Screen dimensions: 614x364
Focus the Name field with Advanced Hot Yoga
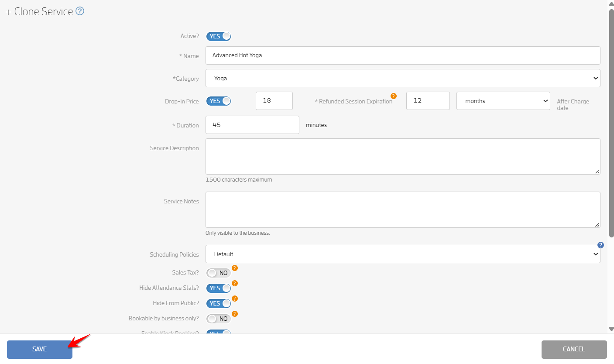point(403,55)
